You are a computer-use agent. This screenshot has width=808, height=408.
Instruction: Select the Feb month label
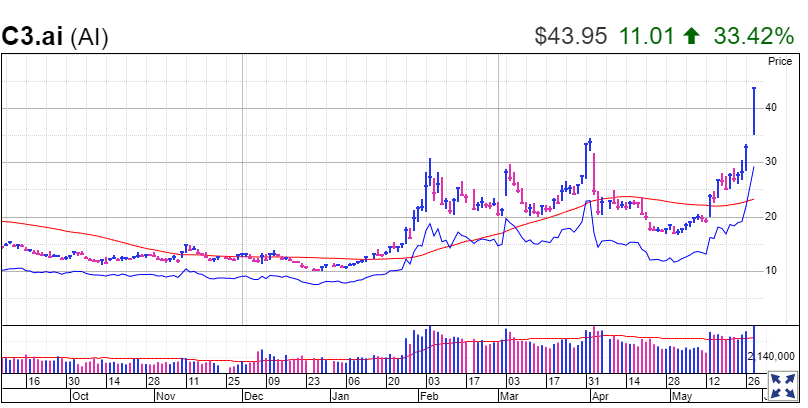[x=429, y=397]
